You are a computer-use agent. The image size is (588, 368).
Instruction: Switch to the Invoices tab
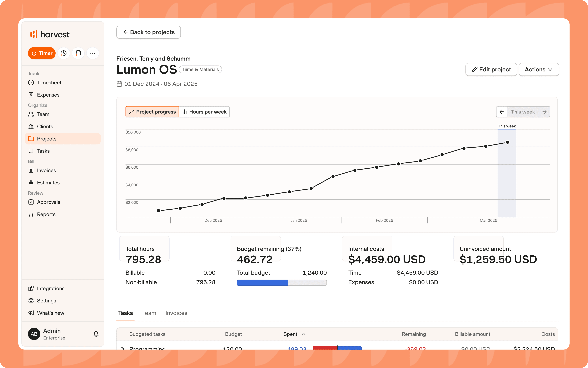pyautogui.click(x=176, y=313)
